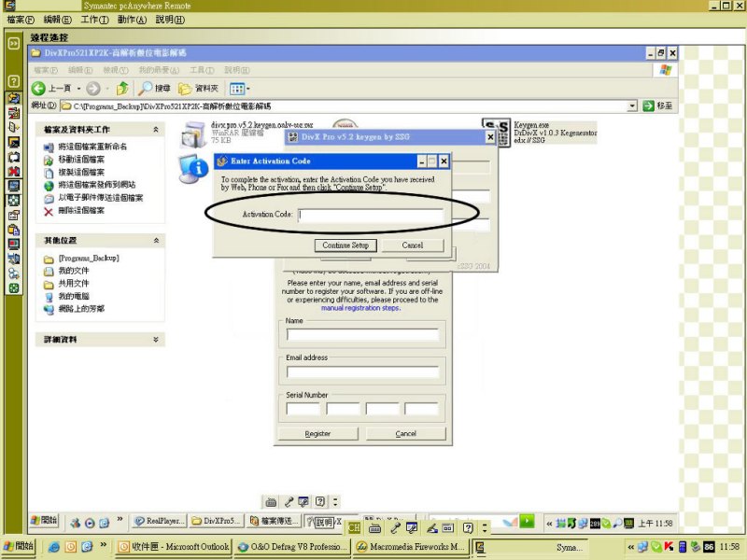The image size is (747, 560).
Task: Open pcAnywhere 工作 menu
Action: click(94, 20)
